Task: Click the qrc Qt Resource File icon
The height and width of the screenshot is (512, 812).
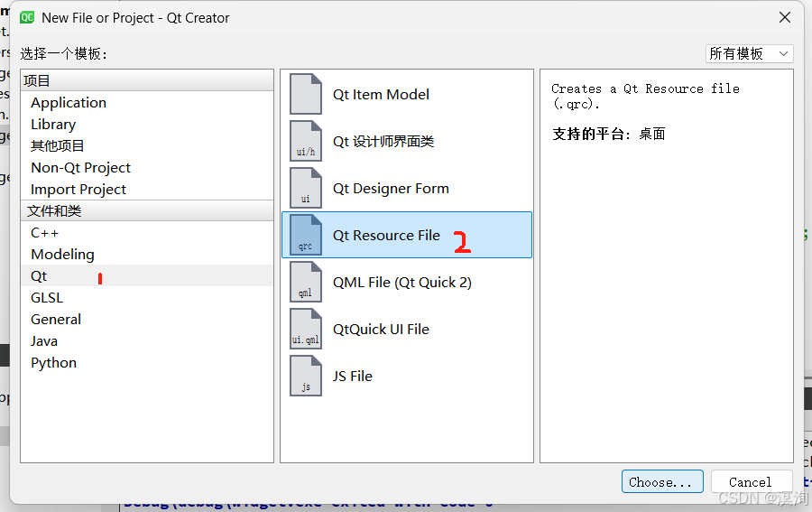Action: pos(306,235)
